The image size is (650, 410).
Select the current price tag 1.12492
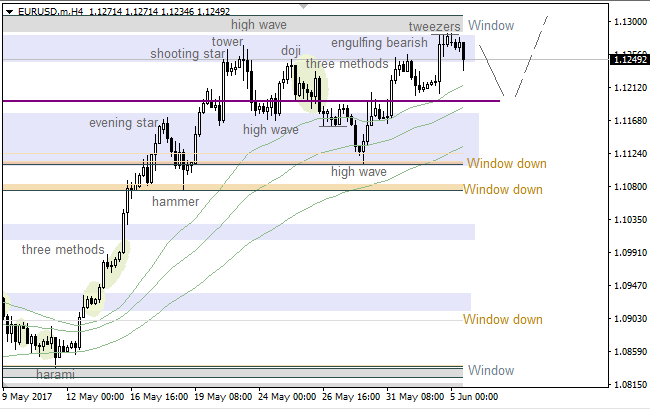(628, 60)
